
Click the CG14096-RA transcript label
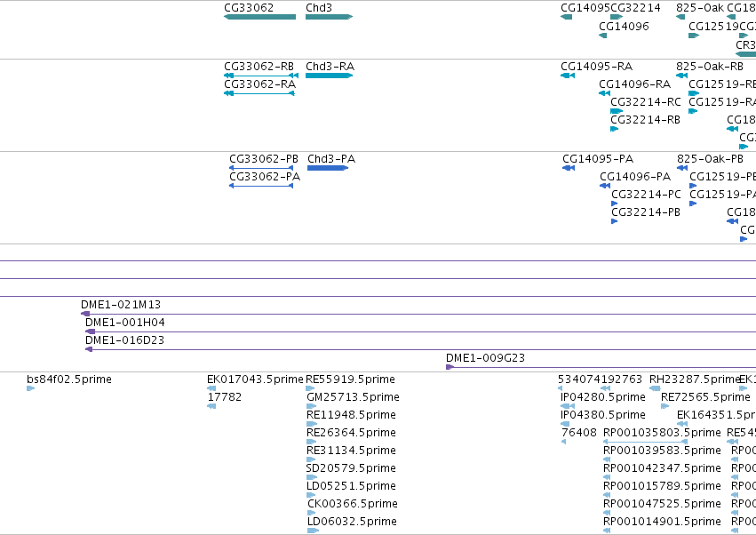click(x=634, y=84)
